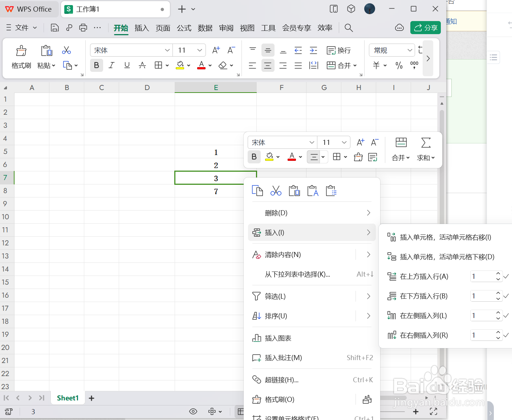Screen dimensions: 512x420
Task: Click 超链接(H) in context menu
Action: point(312,380)
